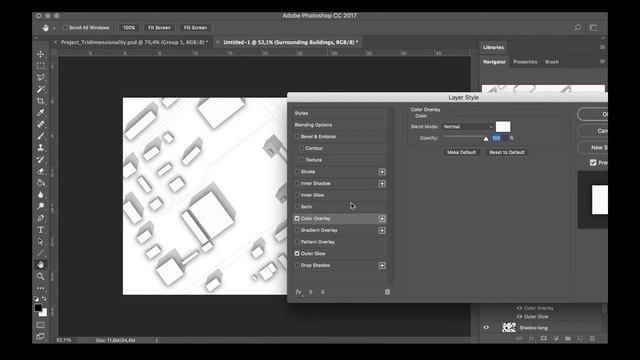Viewport: 640px width, 360px height.
Task: Select the Blur tool
Action: [40, 195]
